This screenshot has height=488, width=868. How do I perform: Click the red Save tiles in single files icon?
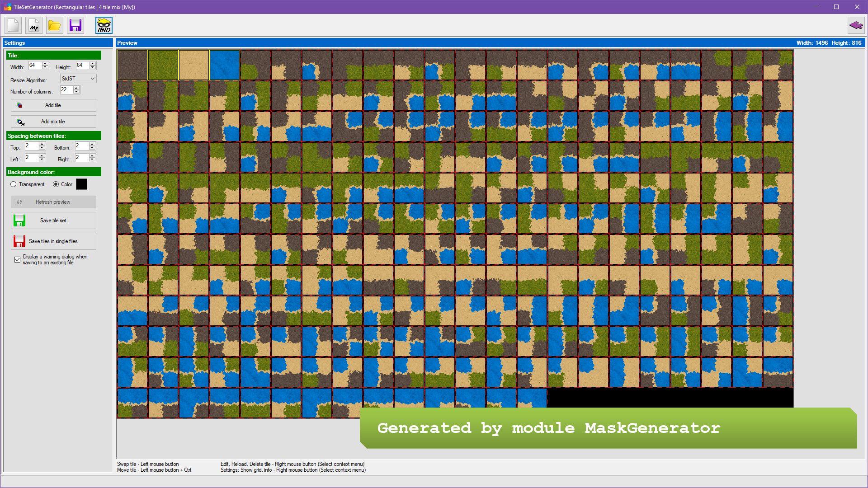tap(19, 241)
